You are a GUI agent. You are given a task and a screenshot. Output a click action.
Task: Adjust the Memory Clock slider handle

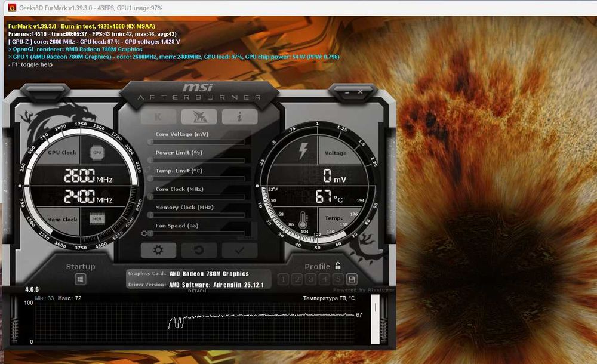(x=150, y=215)
